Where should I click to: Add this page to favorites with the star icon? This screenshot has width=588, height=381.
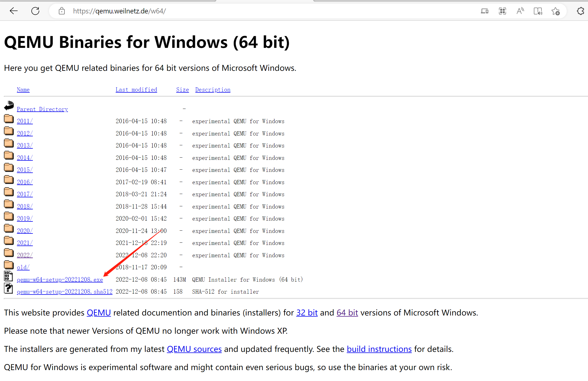[x=556, y=11]
